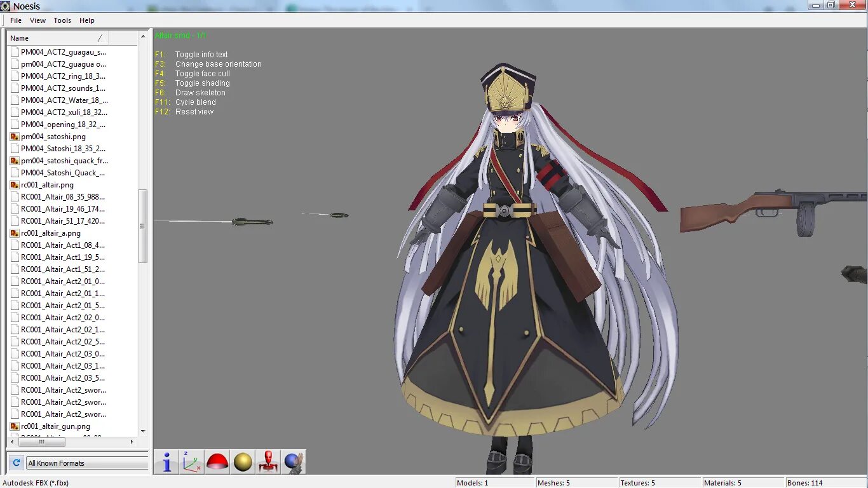
Task: Click the Materials: 5 status bar entry
Action: pos(722,483)
